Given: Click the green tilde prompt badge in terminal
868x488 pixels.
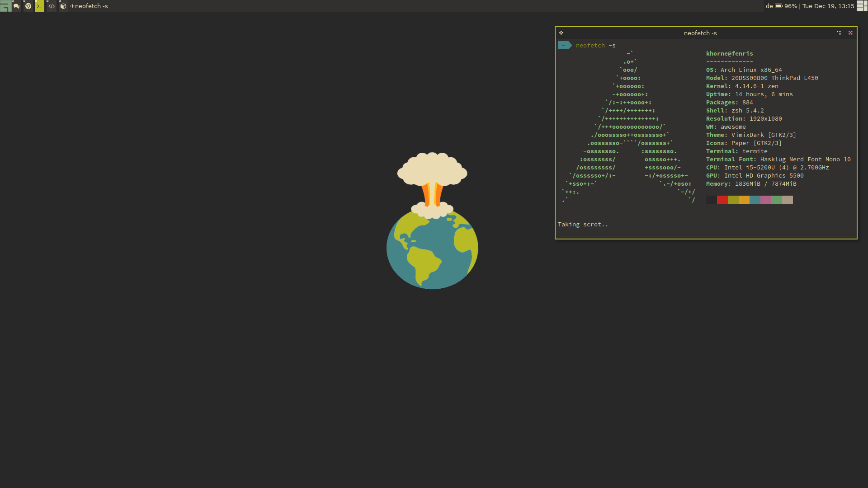Looking at the screenshot, I should coord(564,45).
